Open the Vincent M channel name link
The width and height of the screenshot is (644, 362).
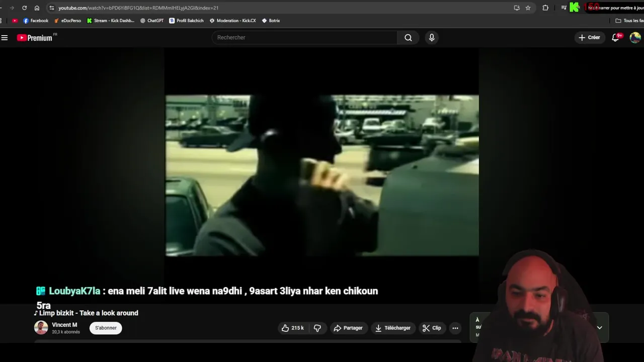click(x=64, y=325)
